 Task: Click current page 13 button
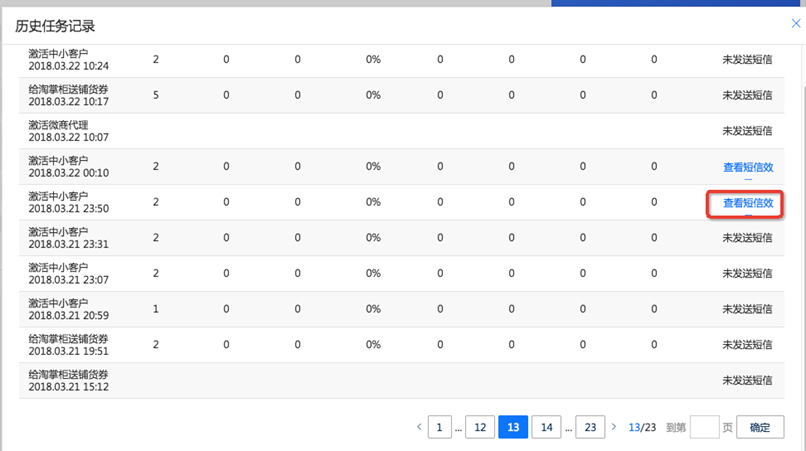click(x=513, y=427)
